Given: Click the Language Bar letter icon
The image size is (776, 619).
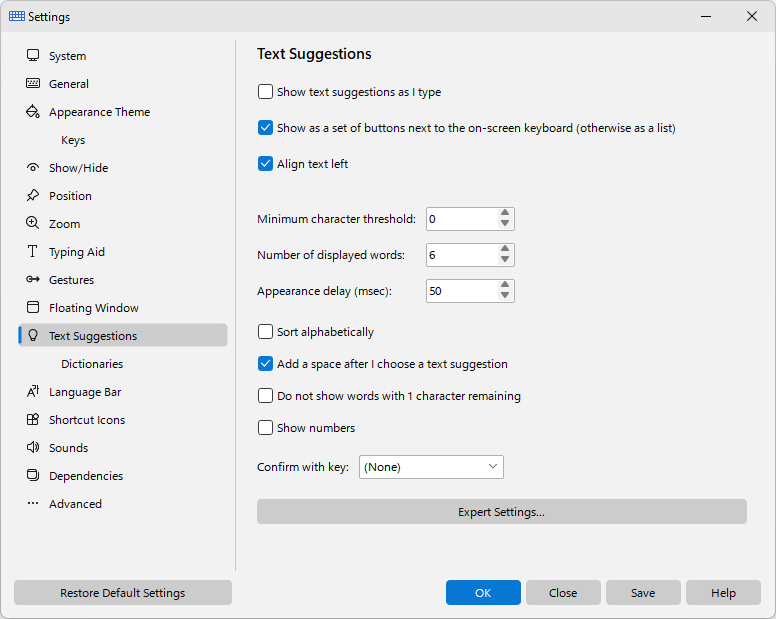Looking at the screenshot, I should (x=33, y=391).
